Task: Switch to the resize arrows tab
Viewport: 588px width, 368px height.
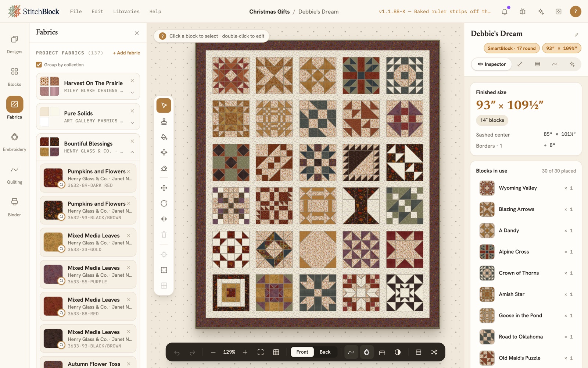Action: click(x=520, y=64)
